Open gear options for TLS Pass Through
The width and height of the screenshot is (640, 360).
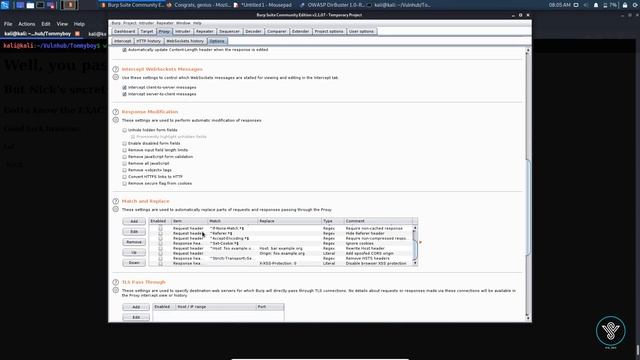click(x=116, y=290)
